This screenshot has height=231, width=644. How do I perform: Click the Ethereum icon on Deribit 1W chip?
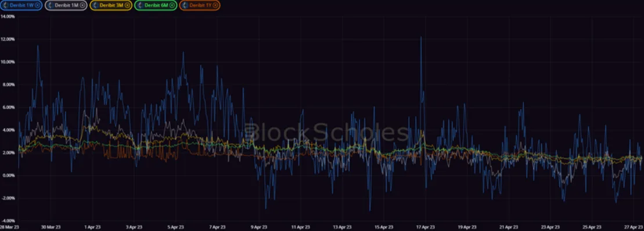click(x=5, y=5)
